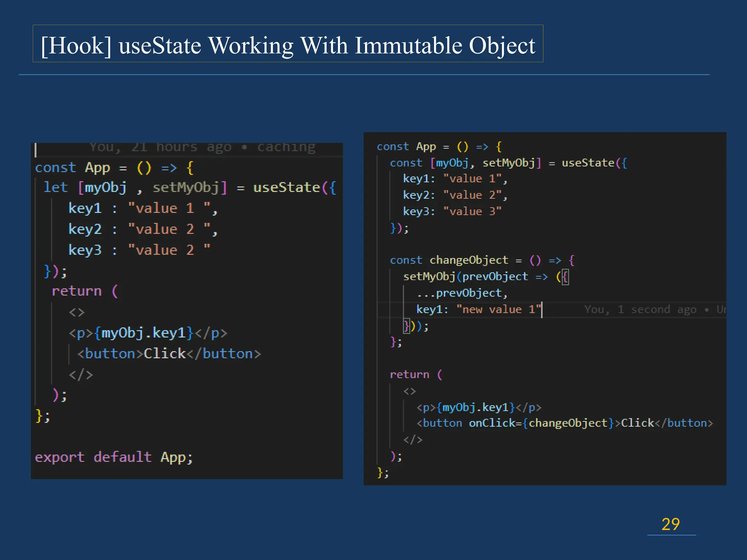
Task: Click 'setMyObj(prevObject' call in right code
Action: click(x=465, y=276)
